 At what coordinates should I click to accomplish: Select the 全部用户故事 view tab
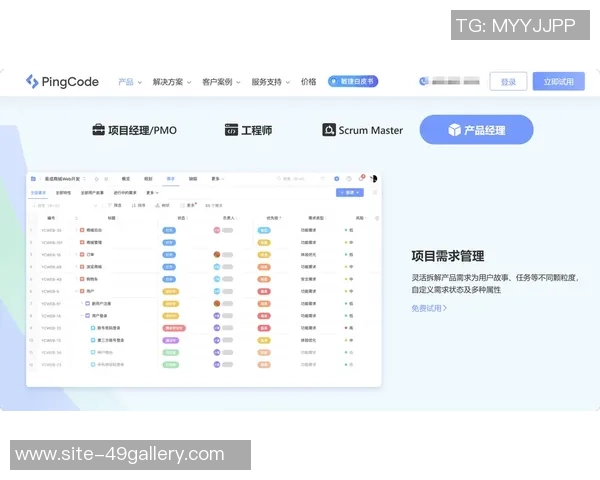click(92, 193)
